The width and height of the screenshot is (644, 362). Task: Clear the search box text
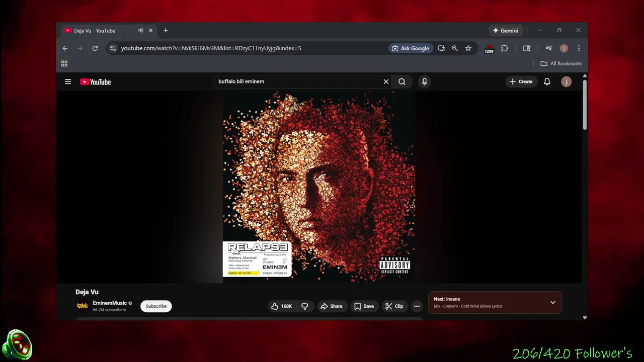tap(386, 81)
